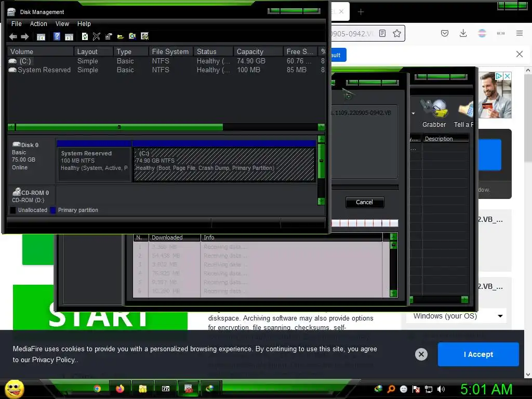The image size is (532, 399).
Task: Sort by the Layout column header
Action: pos(94,51)
